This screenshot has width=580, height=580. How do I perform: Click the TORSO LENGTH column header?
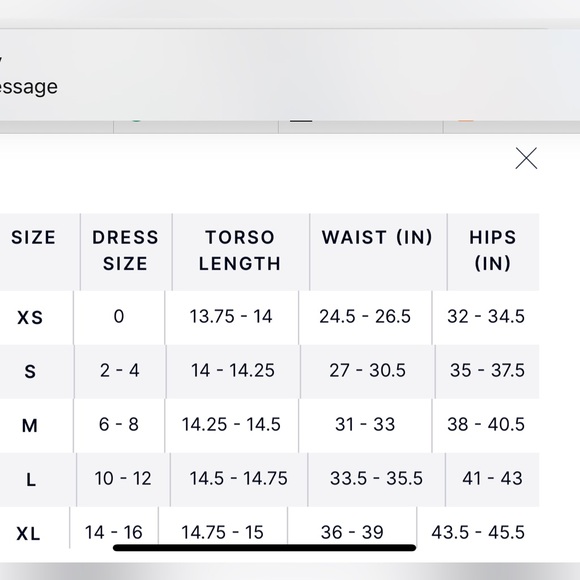click(240, 250)
